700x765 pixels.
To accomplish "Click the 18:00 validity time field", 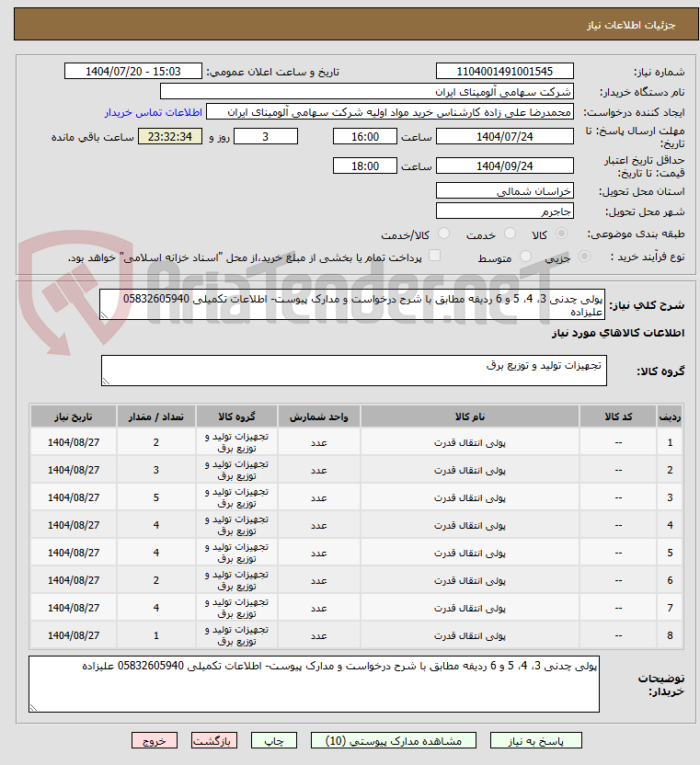I will pyautogui.click(x=364, y=166).
